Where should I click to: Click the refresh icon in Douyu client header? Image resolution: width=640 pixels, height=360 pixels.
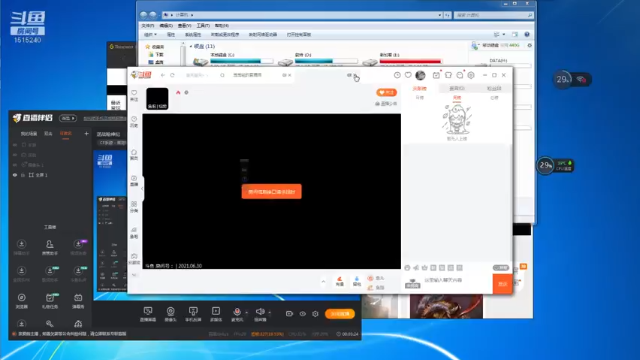tap(172, 75)
